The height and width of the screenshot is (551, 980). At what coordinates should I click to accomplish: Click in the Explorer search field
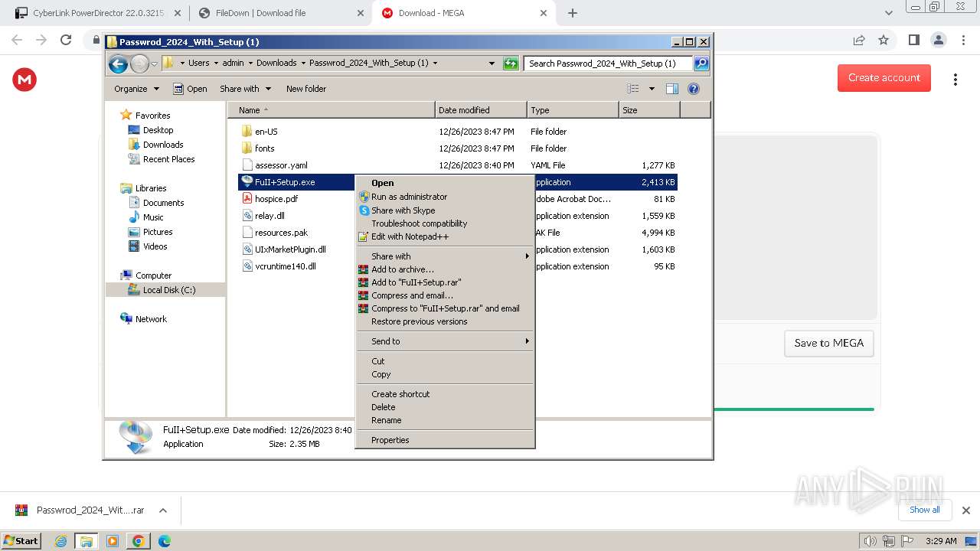(x=608, y=64)
